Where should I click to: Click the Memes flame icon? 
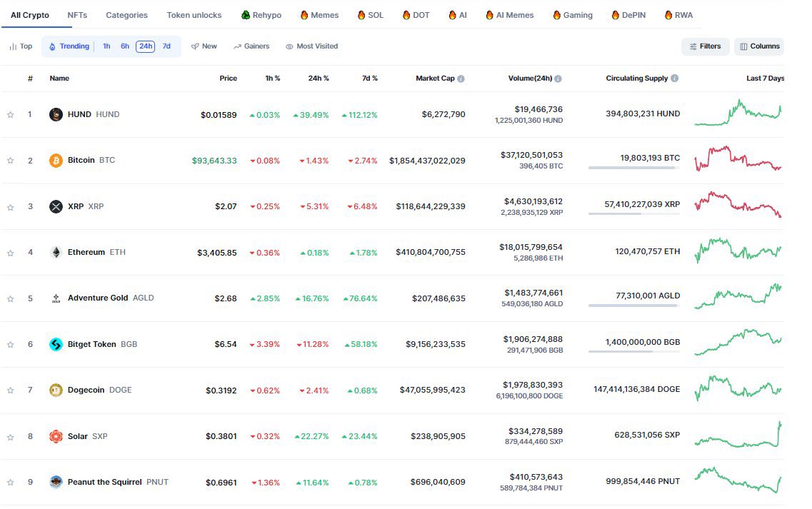click(304, 15)
